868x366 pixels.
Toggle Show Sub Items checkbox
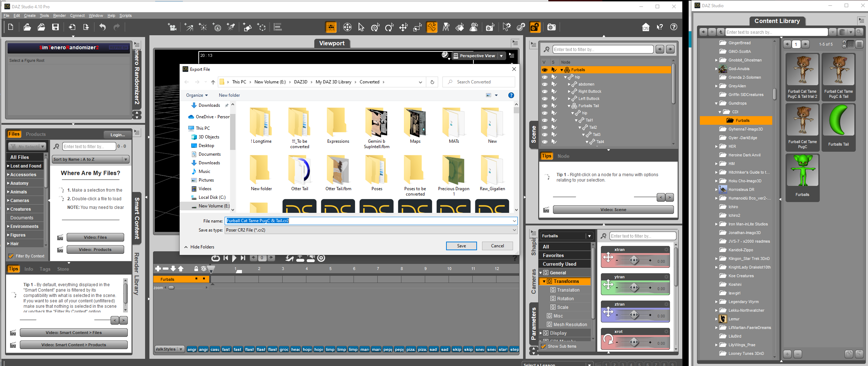point(544,346)
